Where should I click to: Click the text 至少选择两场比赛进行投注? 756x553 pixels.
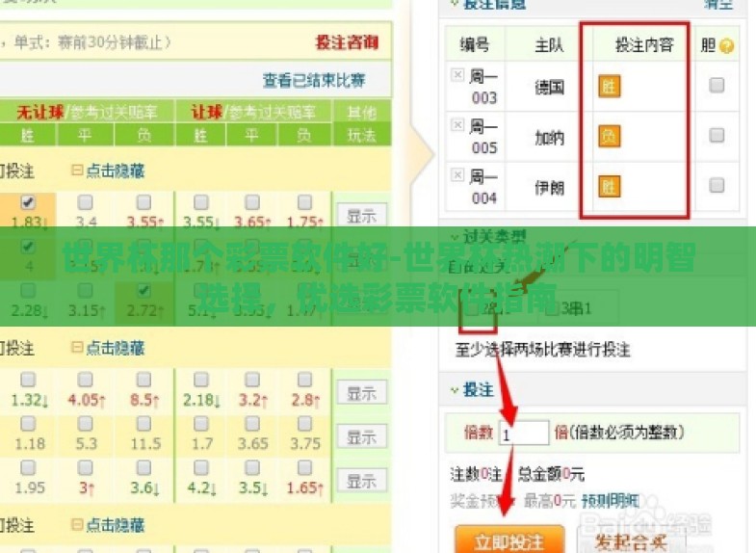(x=543, y=350)
